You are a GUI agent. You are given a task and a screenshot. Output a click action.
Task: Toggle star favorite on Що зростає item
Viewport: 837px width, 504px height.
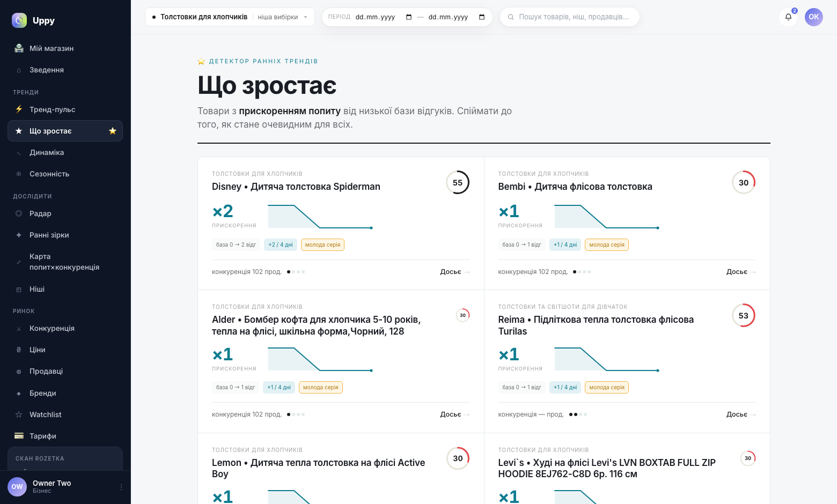(x=113, y=131)
